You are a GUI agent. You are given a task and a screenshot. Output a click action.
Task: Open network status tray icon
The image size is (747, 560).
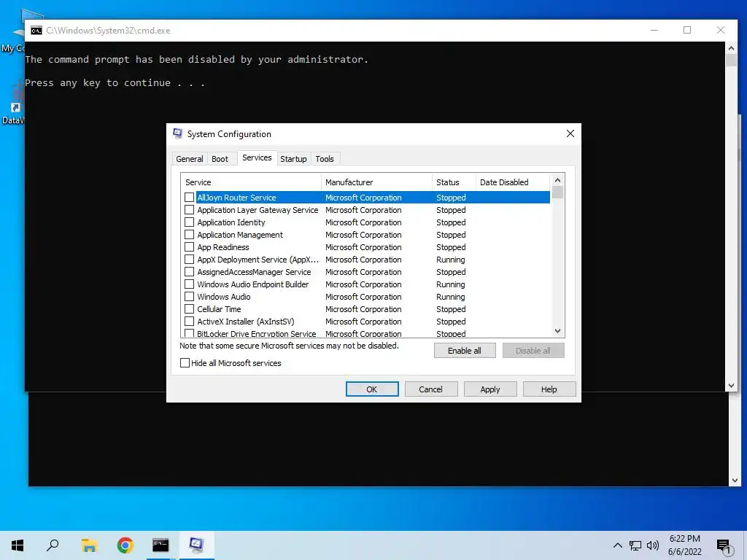635,545
